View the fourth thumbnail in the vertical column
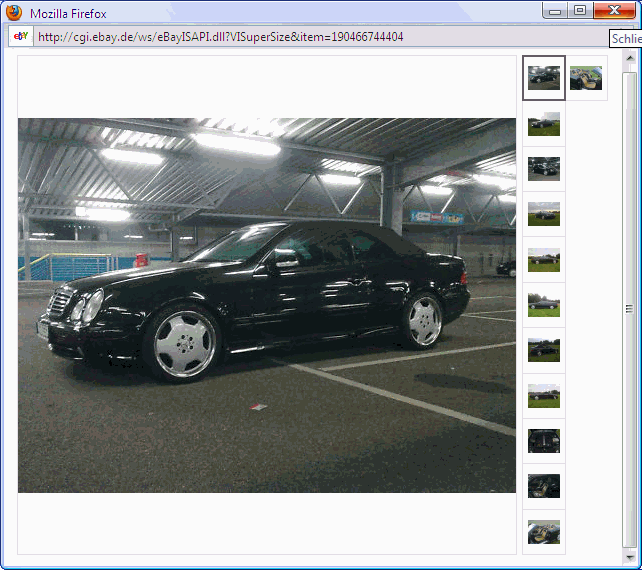The height and width of the screenshot is (570, 642). (x=544, y=214)
